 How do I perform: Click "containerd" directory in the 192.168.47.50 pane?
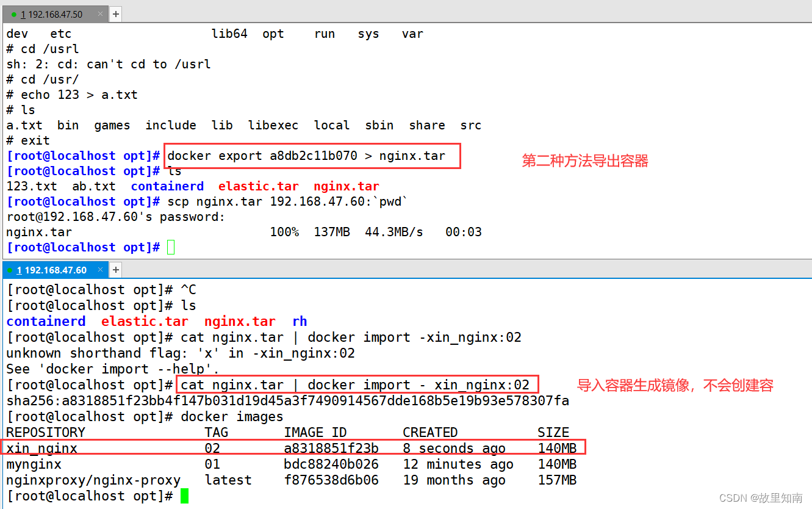coord(167,186)
